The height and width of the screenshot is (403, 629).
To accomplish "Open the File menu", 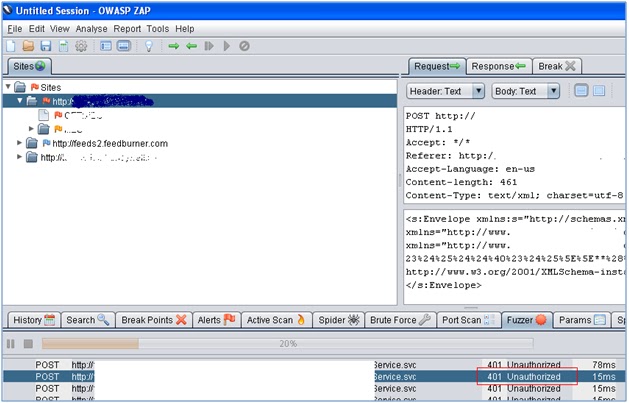I will (15, 29).
